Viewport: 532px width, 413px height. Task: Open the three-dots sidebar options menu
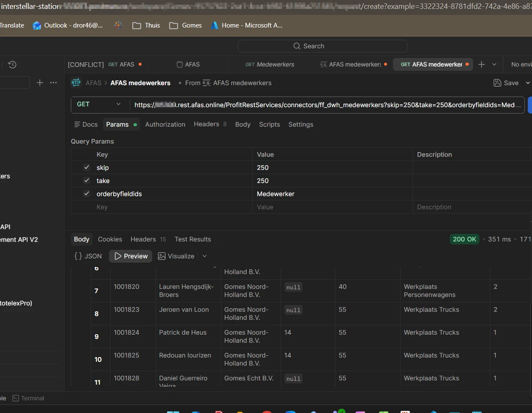click(53, 83)
